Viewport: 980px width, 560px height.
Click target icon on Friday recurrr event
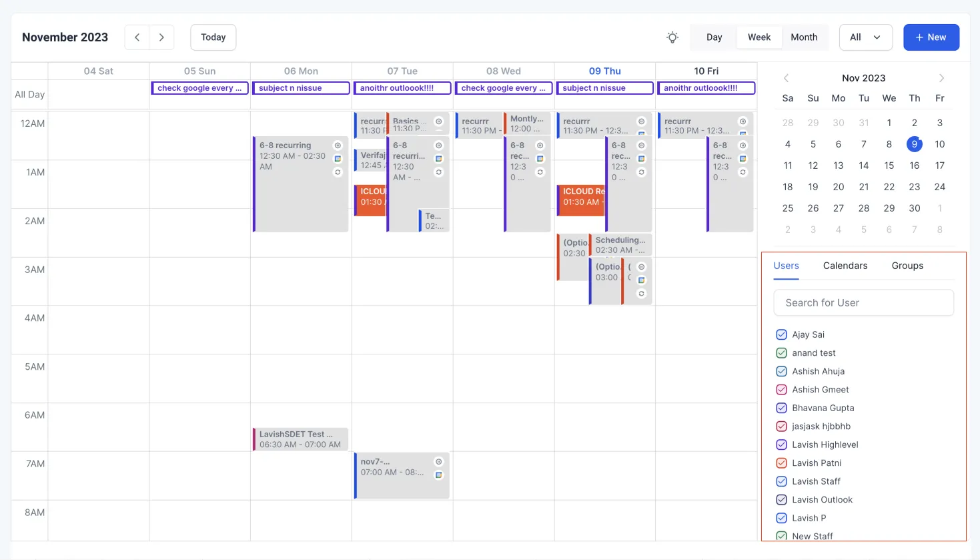click(743, 121)
